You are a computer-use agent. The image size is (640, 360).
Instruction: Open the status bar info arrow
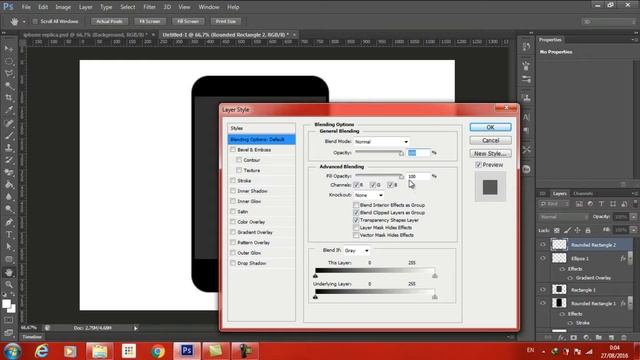pyautogui.click(x=136, y=328)
